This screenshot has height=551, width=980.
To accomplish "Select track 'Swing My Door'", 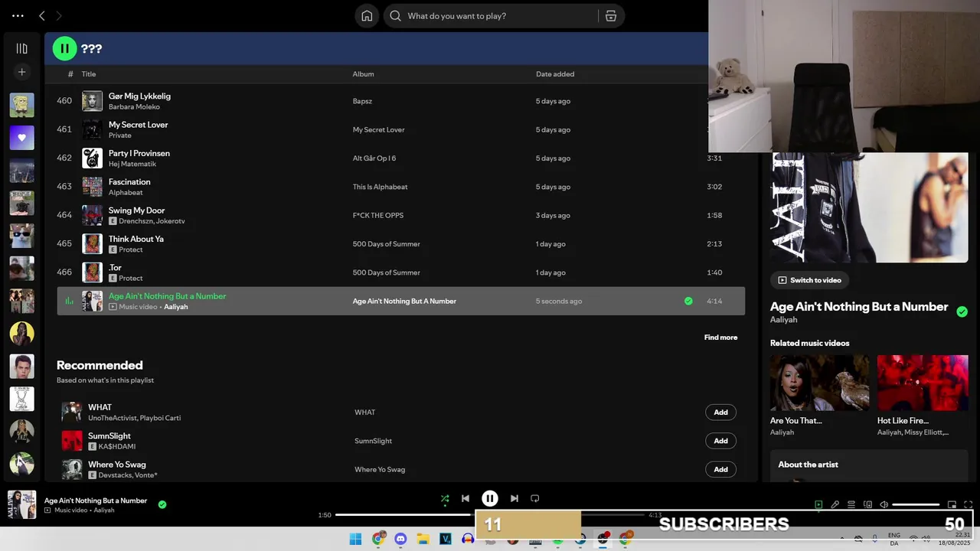I will [x=400, y=215].
